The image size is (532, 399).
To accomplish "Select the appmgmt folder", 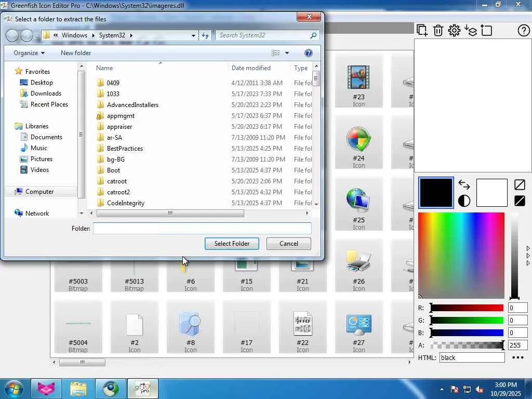I will coord(121,116).
